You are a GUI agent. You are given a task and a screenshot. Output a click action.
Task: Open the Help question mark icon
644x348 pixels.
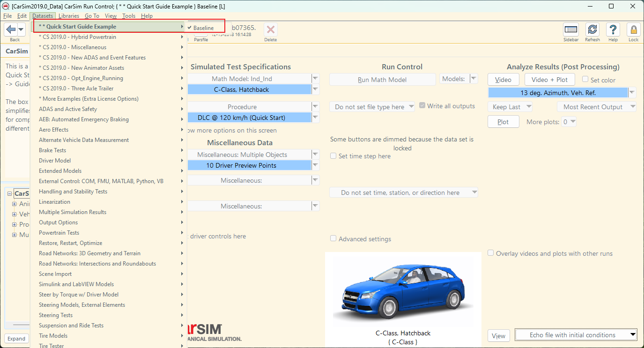(x=613, y=30)
